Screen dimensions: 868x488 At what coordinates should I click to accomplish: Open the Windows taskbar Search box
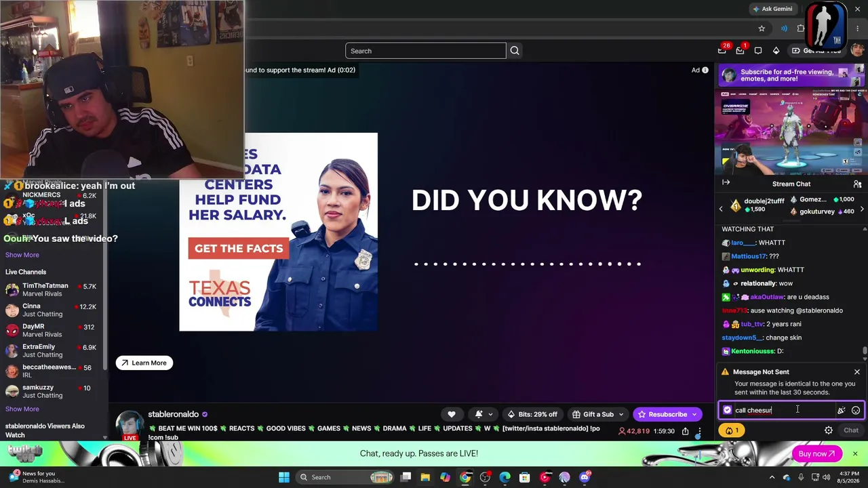pos(345,477)
